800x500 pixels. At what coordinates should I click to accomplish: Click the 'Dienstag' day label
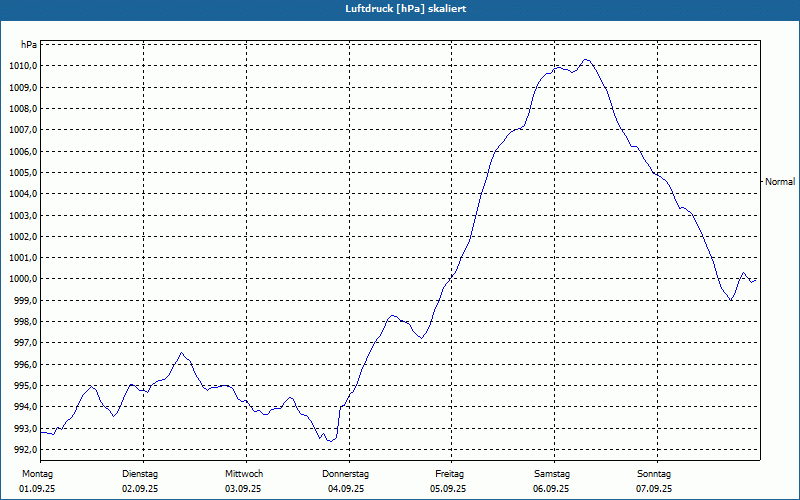140,474
